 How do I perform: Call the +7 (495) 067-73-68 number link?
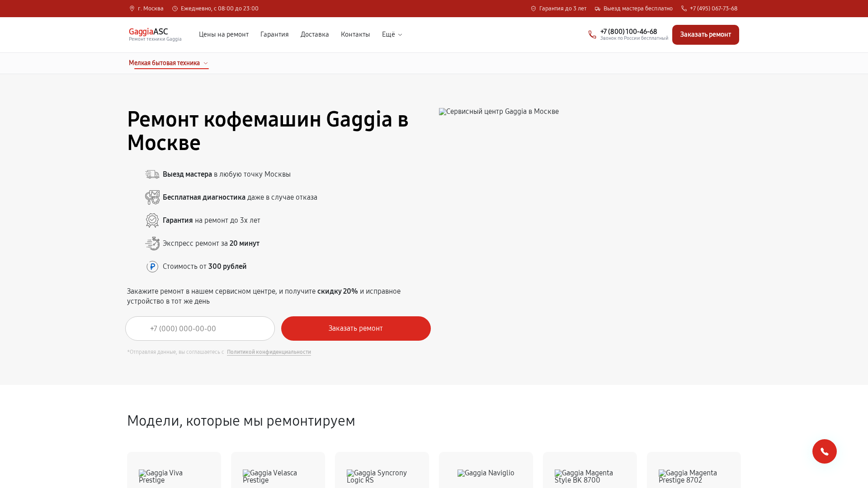[x=713, y=9]
